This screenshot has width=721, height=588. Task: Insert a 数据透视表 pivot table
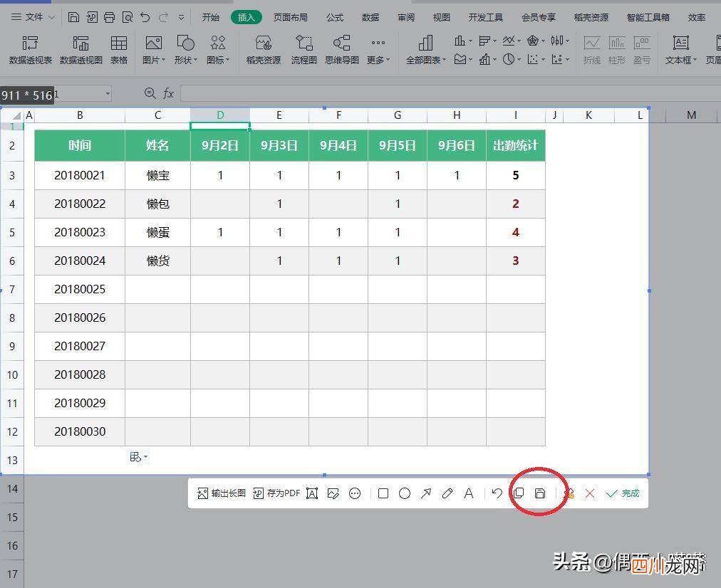pos(31,50)
